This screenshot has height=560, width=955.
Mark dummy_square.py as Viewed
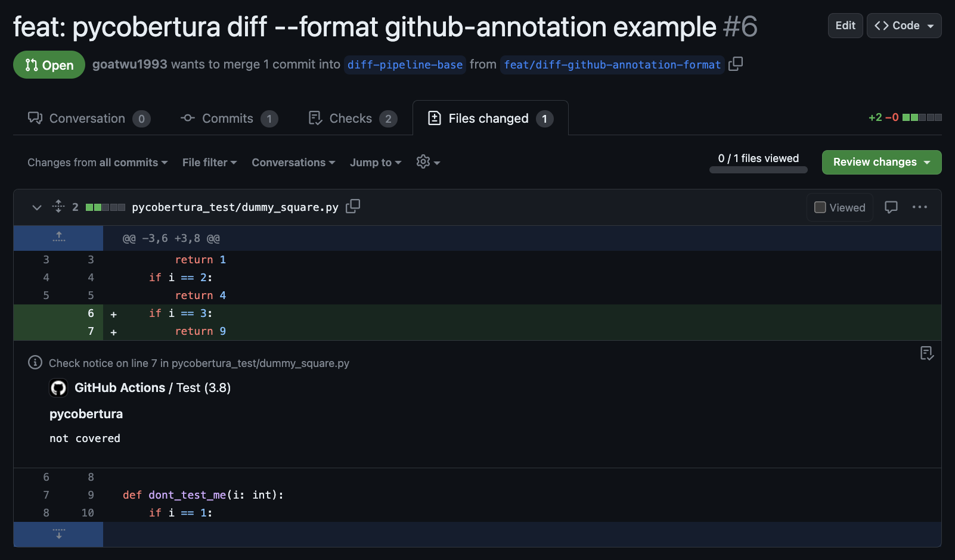[x=839, y=207]
